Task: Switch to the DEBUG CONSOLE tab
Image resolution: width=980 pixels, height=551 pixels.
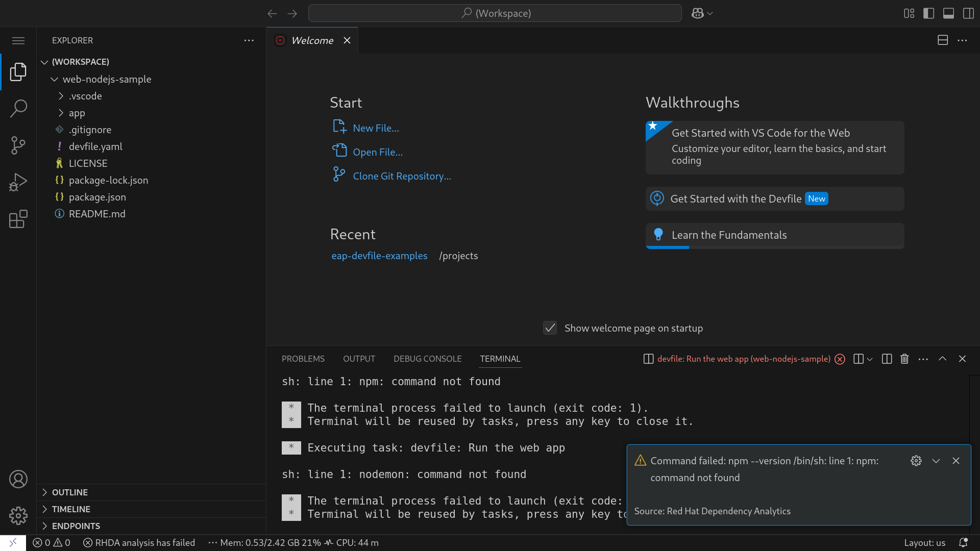Action: pyautogui.click(x=427, y=359)
